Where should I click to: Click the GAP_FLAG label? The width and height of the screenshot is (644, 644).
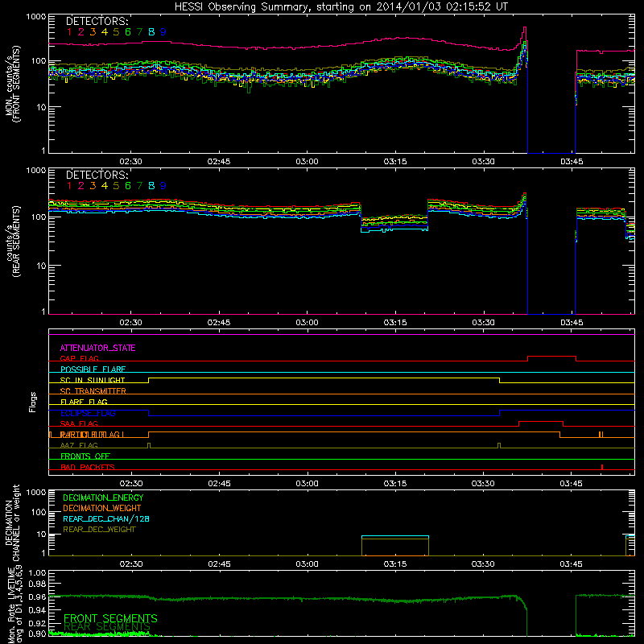[x=79, y=358]
